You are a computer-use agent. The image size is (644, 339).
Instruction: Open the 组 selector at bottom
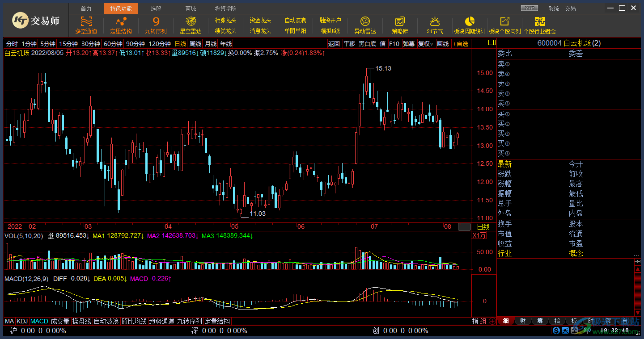(483, 321)
